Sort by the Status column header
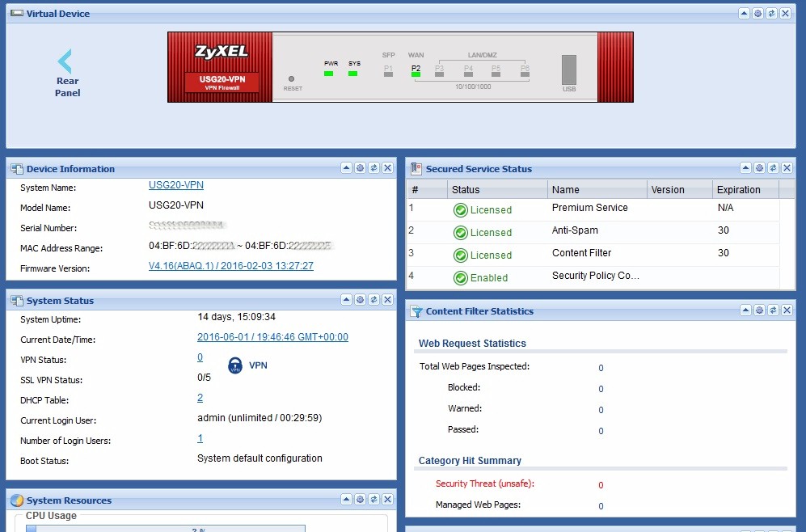The height and width of the screenshot is (532, 806). coord(497,190)
